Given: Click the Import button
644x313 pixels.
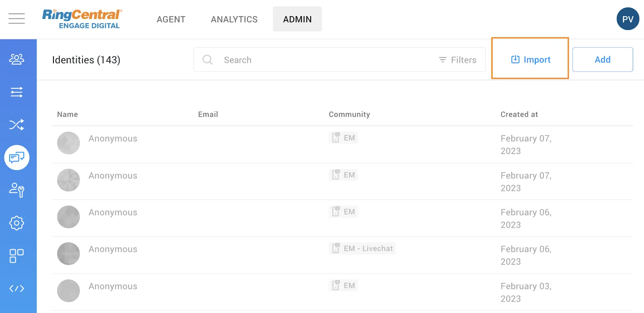Looking at the screenshot, I should [x=530, y=60].
